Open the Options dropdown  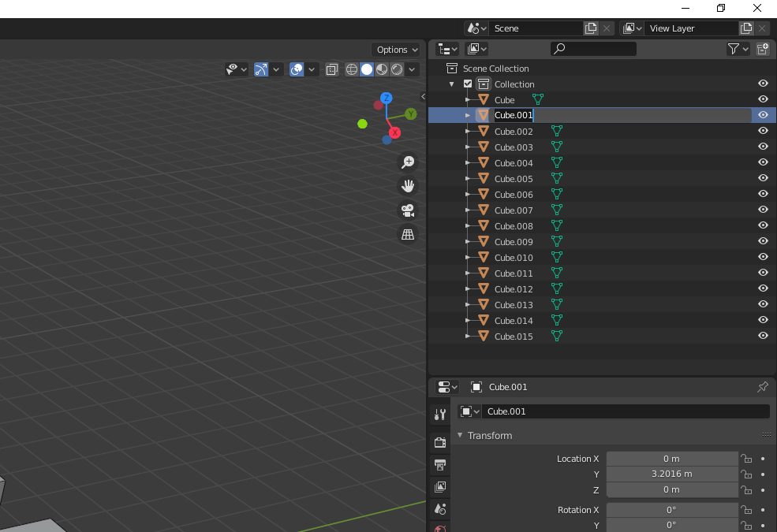tap(397, 50)
